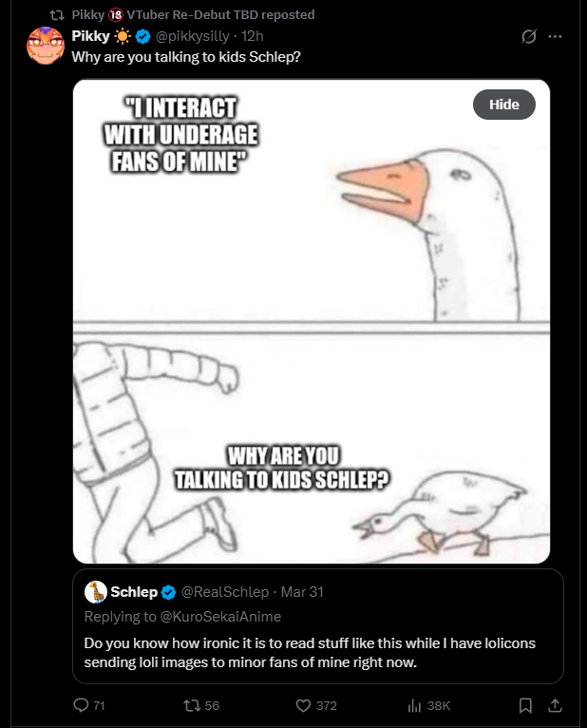Click Schlep's avatar in quoted tweet

click(95, 592)
